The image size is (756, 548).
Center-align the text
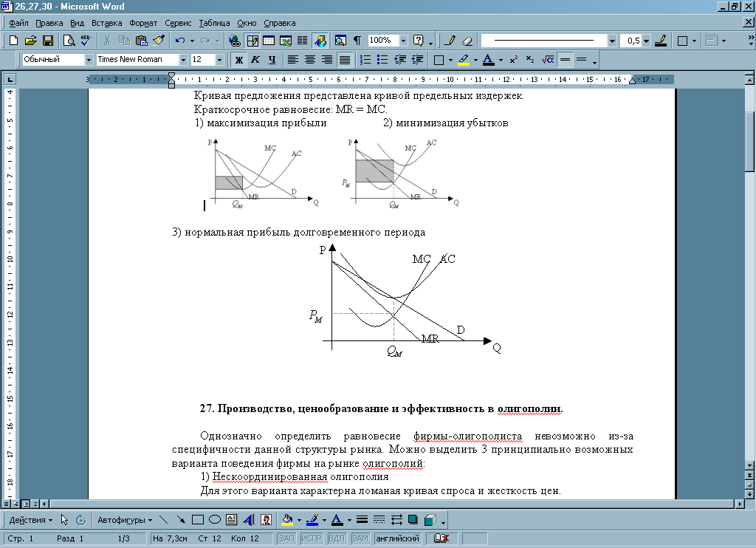point(310,60)
